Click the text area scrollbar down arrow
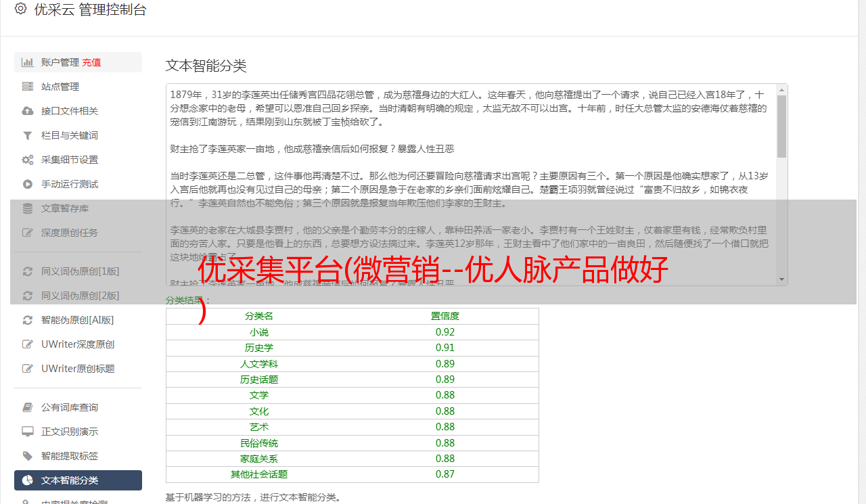The image size is (866, 504). 781,279
